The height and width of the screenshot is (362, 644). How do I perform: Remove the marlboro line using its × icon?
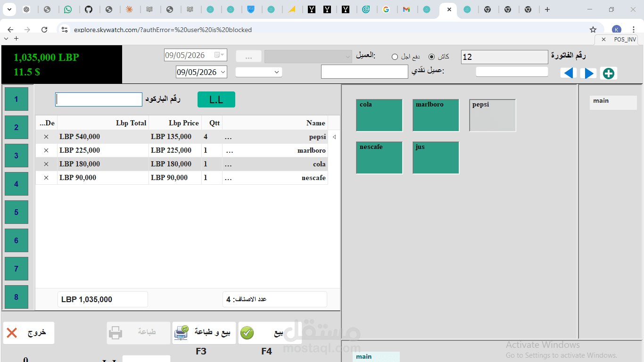(x=46, y=150)
